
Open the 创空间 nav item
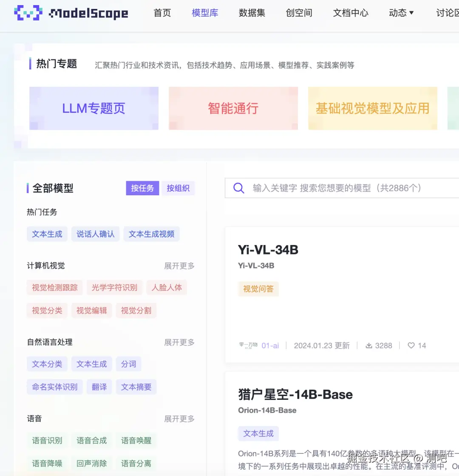tap(299, 13)
